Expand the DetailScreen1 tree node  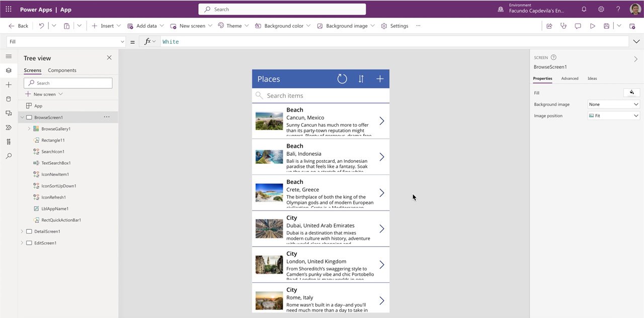22,232
